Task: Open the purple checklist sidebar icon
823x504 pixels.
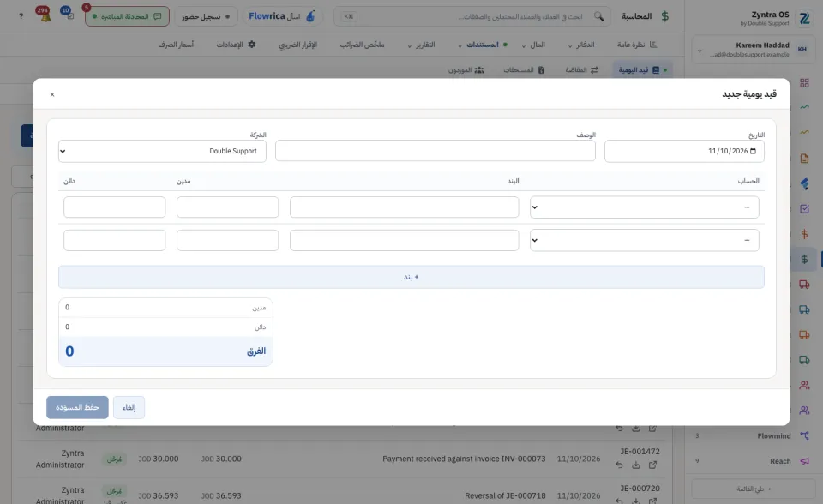Action: tap(804, 209)
